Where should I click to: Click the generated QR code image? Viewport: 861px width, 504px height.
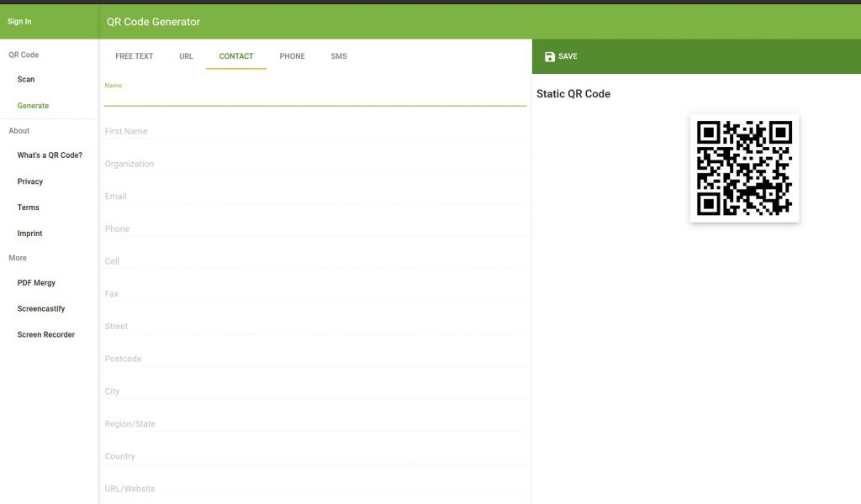pyautogui.click(x=744, y=168)
